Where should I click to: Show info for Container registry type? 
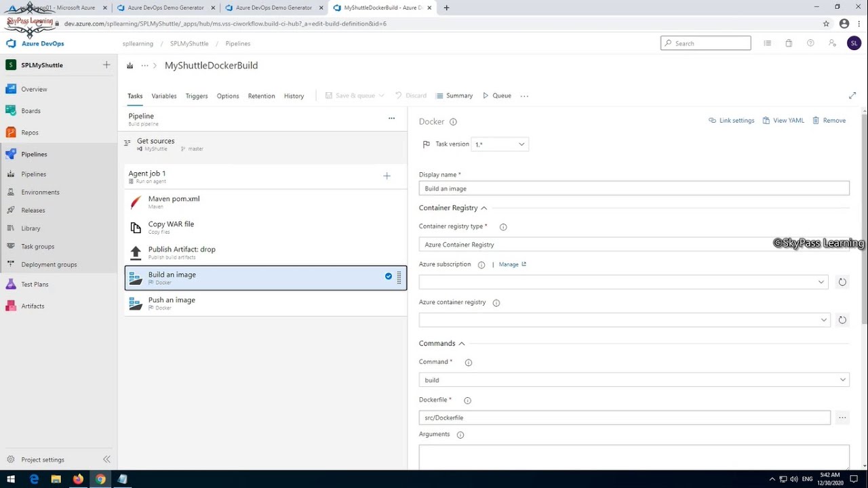(503, 227)
